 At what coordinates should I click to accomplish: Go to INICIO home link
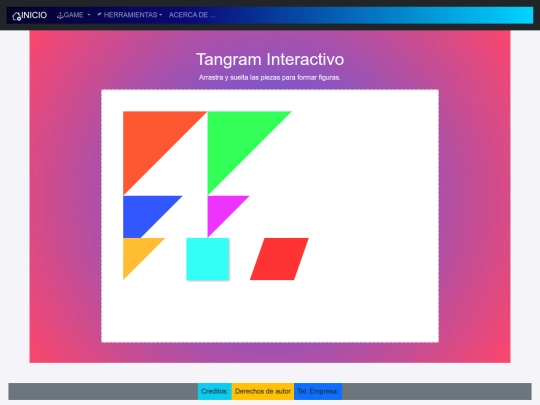point(30,15)
